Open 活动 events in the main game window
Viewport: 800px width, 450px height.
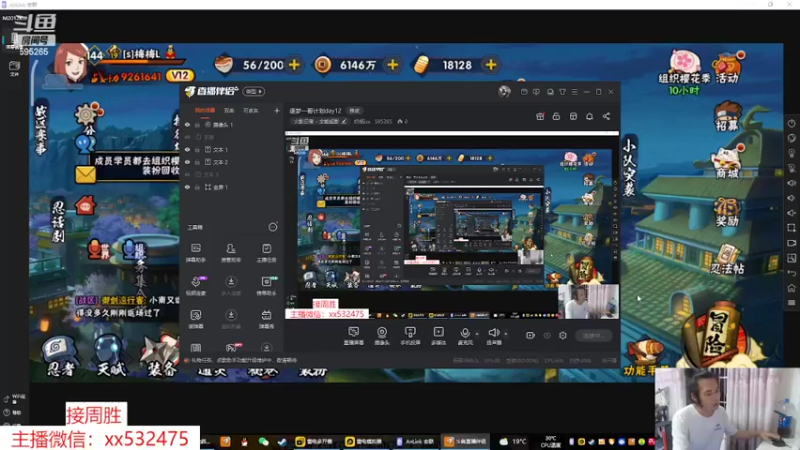pyautogui.click(x=727, y=68)
